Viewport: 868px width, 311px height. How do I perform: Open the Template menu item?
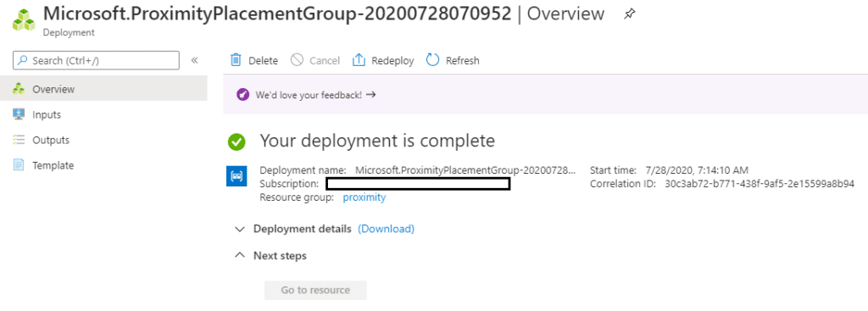[x=103, y=165]
